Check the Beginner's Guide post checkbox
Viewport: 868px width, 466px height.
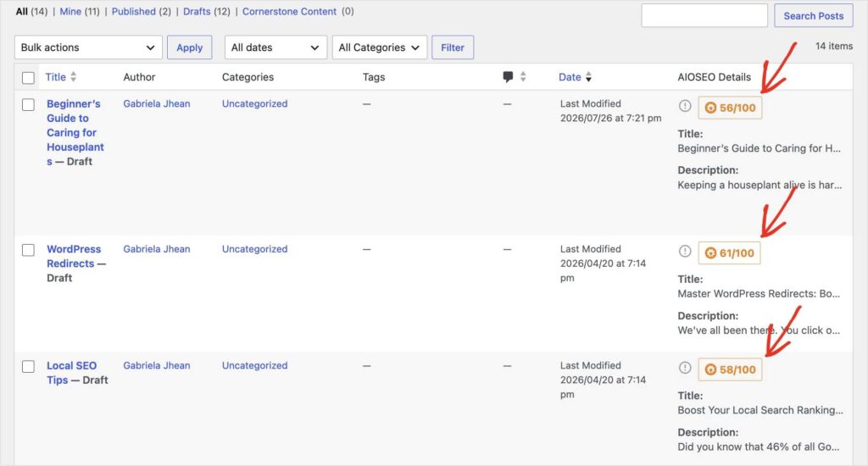28,104
